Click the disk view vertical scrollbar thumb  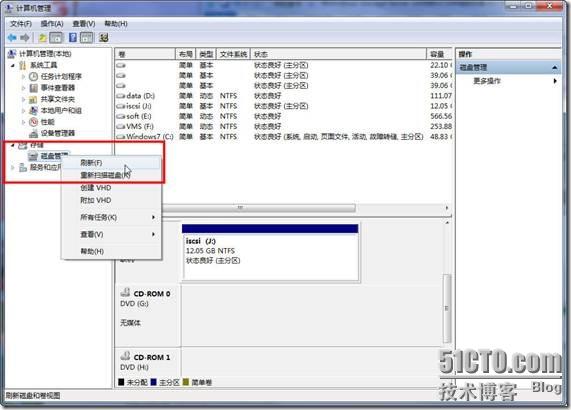pyautogui.click(x=447, y=308)
